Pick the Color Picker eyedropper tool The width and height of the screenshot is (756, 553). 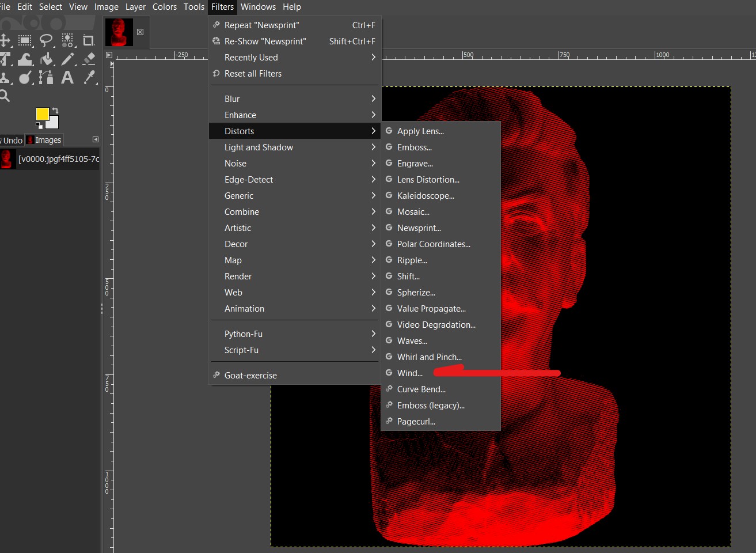[x=89, y=78]
